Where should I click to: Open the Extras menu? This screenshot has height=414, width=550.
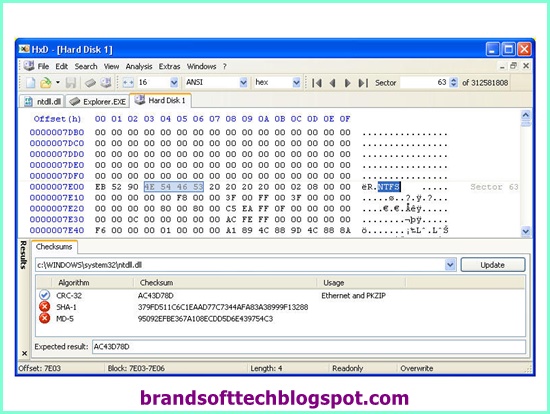click(169, 66)
